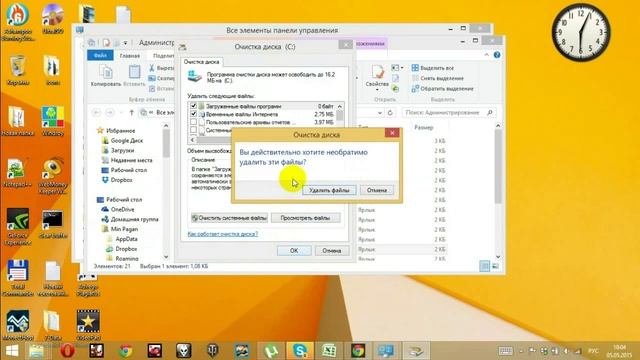Click the Explorer address bar refresh icon
The image size is (640, 360).
click(x=390, y=113)
